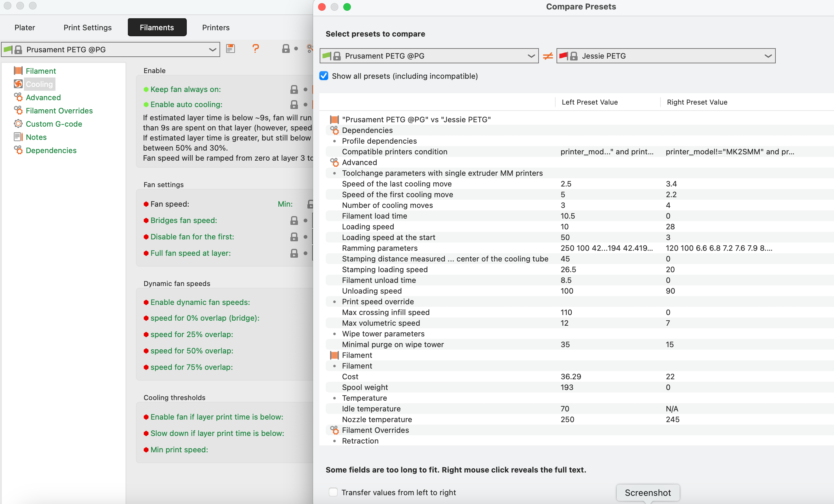Open the Custom G-code page in sidebar

coord(54,124)
